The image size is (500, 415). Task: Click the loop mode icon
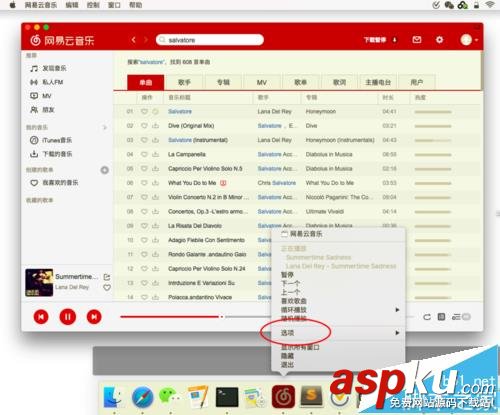coord(427,317)
